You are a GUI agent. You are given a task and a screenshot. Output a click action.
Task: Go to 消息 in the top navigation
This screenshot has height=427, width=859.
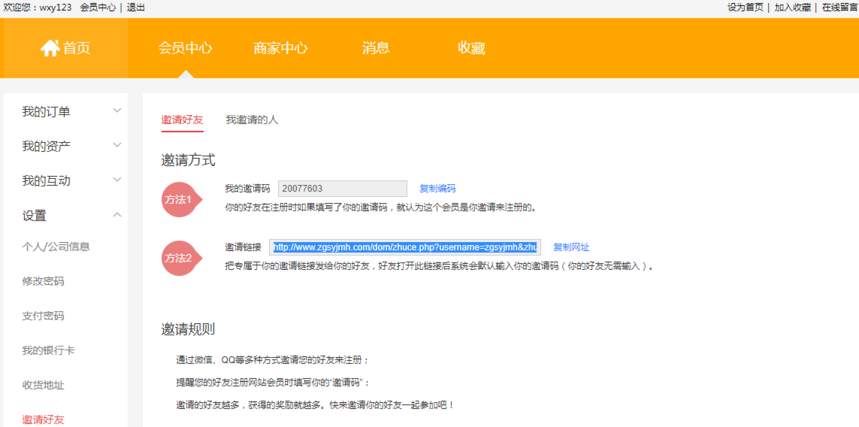pos(376,48)
